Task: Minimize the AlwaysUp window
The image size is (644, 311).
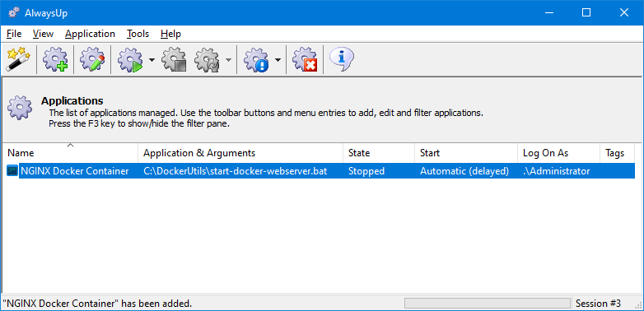Action: point(549,12)
